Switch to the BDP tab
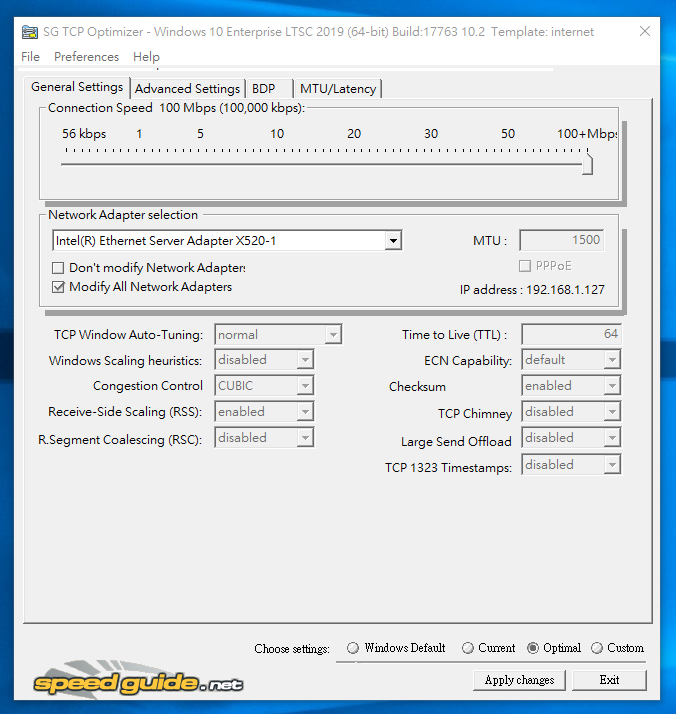This screenshot has height=714, width=676. tap(269, 89)
